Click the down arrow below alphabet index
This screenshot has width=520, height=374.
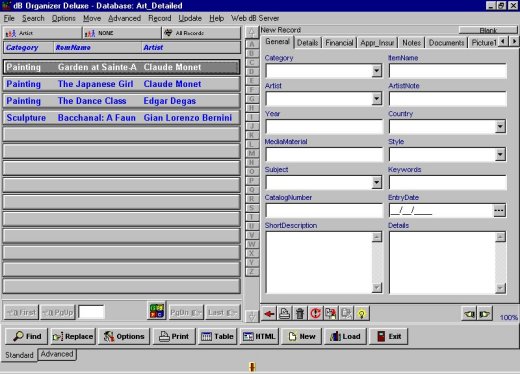tap(252, 316)
